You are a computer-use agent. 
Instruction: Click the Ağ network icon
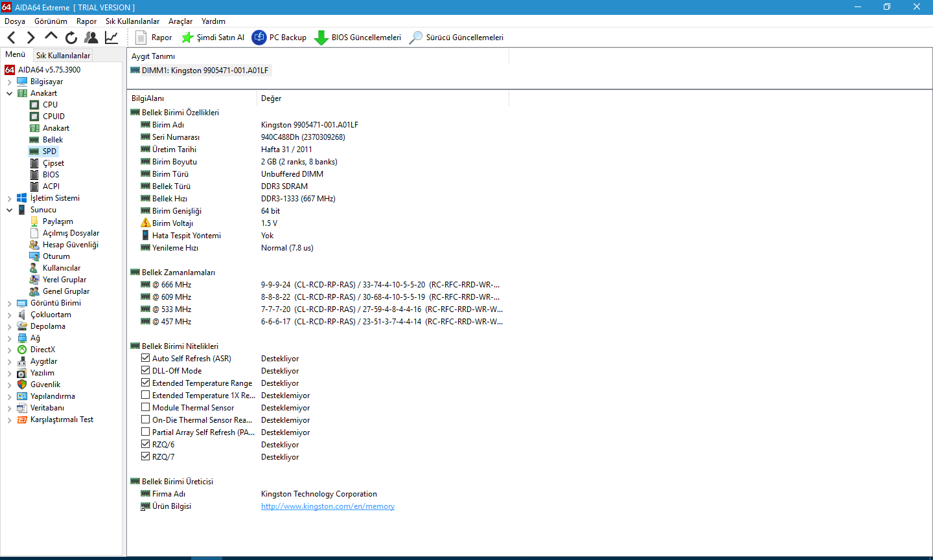click(22, 338)
